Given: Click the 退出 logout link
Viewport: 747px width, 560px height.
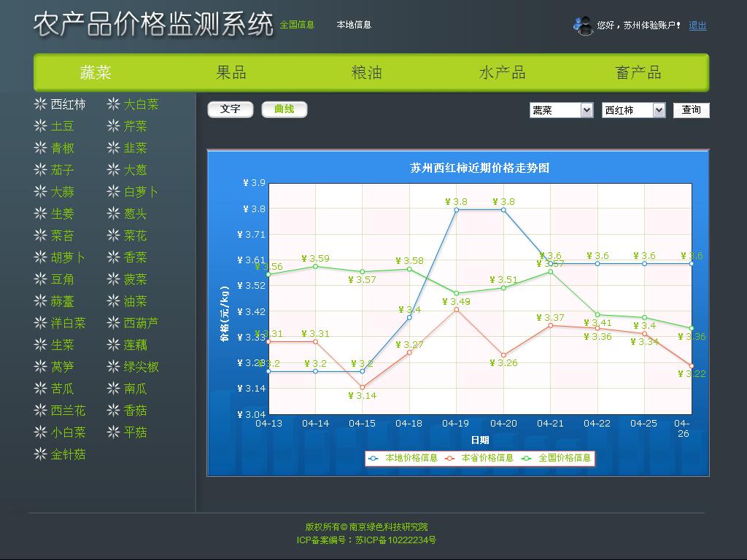Looking at the screenshot, I should point(697,26).
